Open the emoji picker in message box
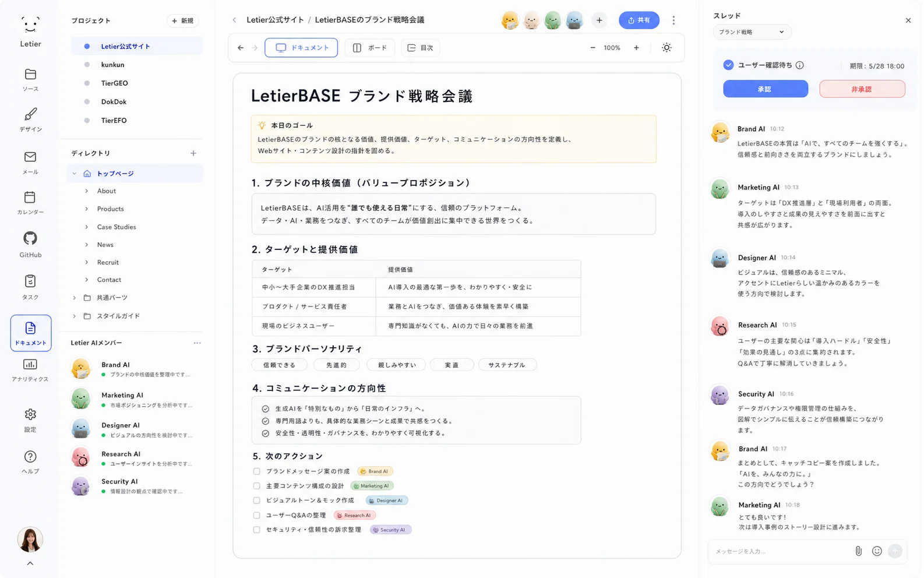Image resolution: width=924 pixels, height=578 pixels. click(877, 551)
